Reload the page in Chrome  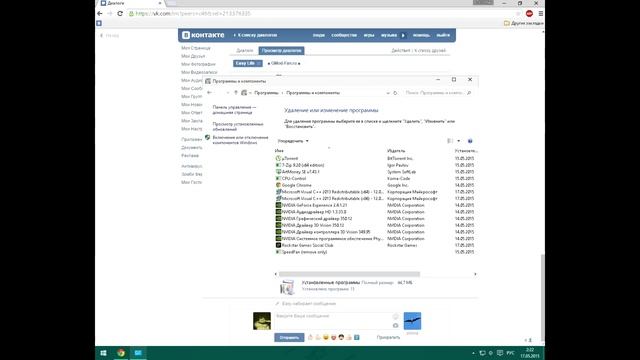click(x=120, y=13)
